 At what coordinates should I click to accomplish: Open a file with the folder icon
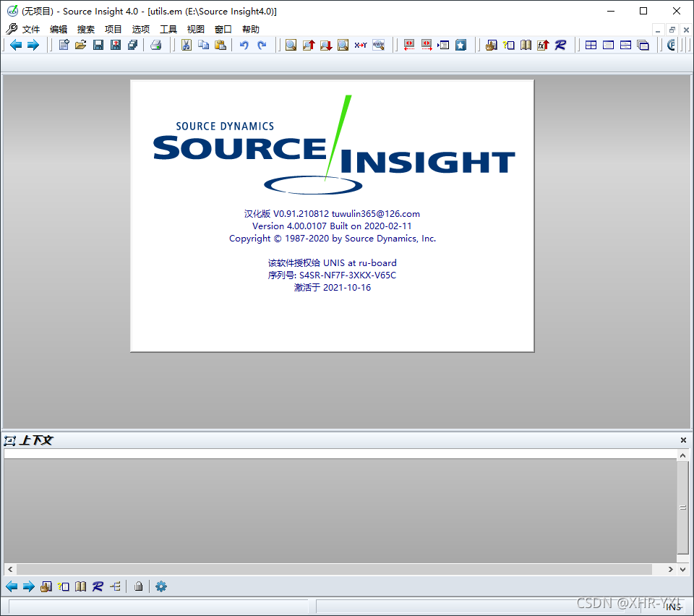pyautogui.click(x=81, y=45)
